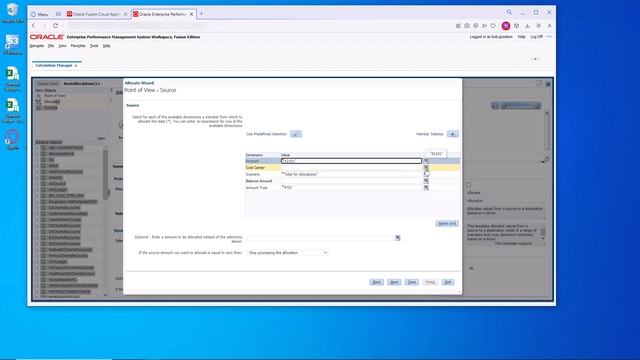Click the Cost Center value cell
Screen dimensions: 640x360
[351, 167]
